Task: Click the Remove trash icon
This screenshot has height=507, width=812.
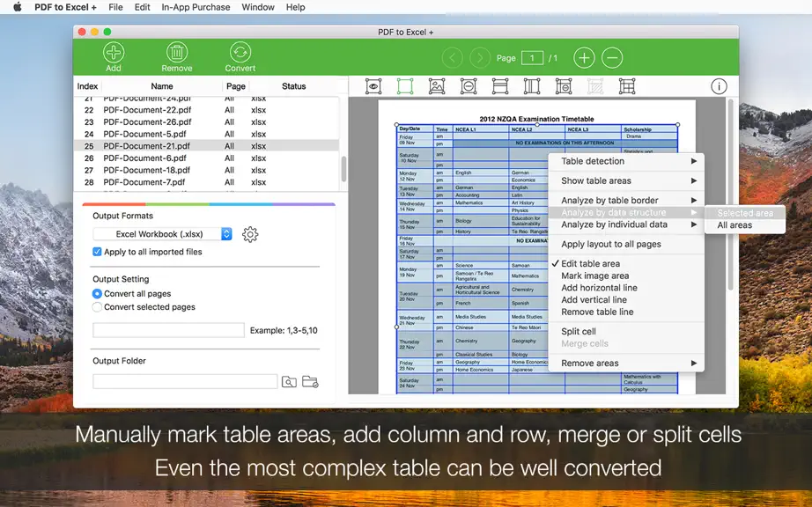Action: click(177, 52)
